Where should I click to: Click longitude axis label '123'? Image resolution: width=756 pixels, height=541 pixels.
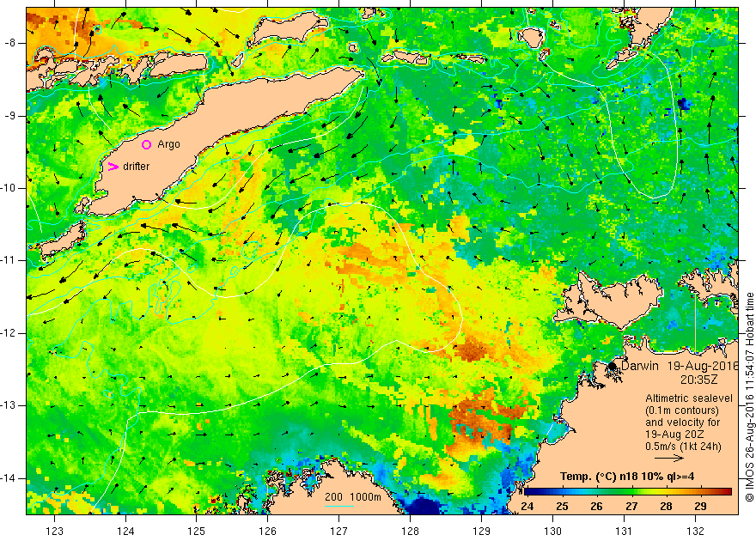pyautogui.click(x=54, y=532)
